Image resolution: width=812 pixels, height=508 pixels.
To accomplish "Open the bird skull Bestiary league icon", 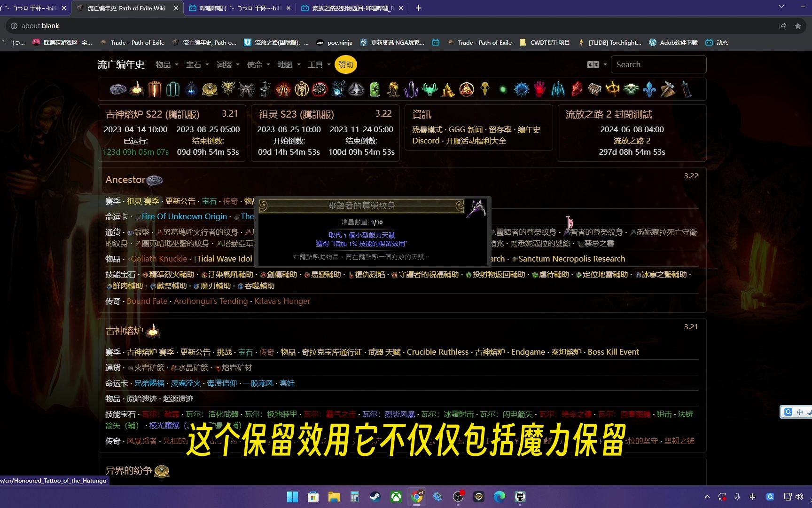I will point(485,89).
